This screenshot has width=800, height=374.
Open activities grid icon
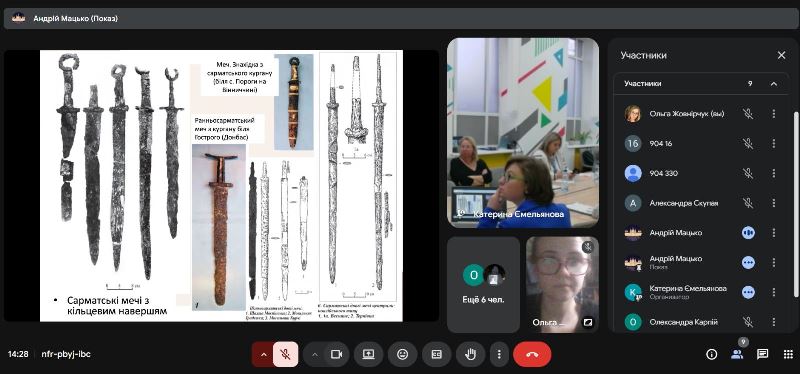point(788,354)
